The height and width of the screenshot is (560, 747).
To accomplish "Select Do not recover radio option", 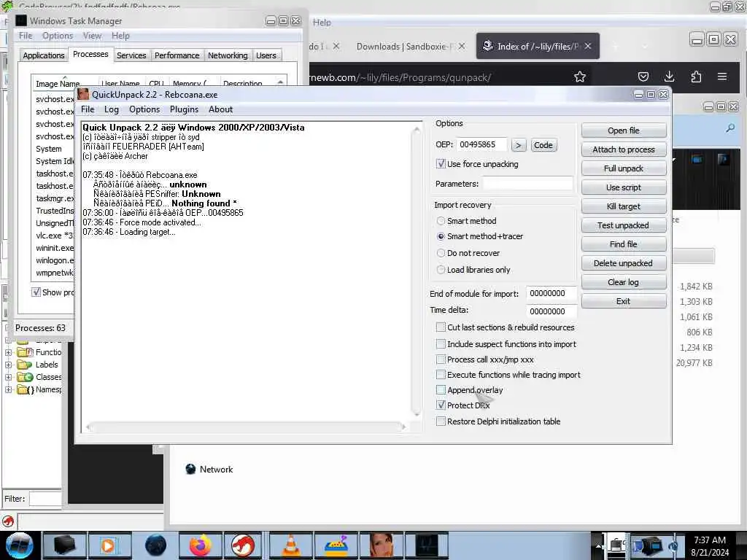I will (441, 253).
